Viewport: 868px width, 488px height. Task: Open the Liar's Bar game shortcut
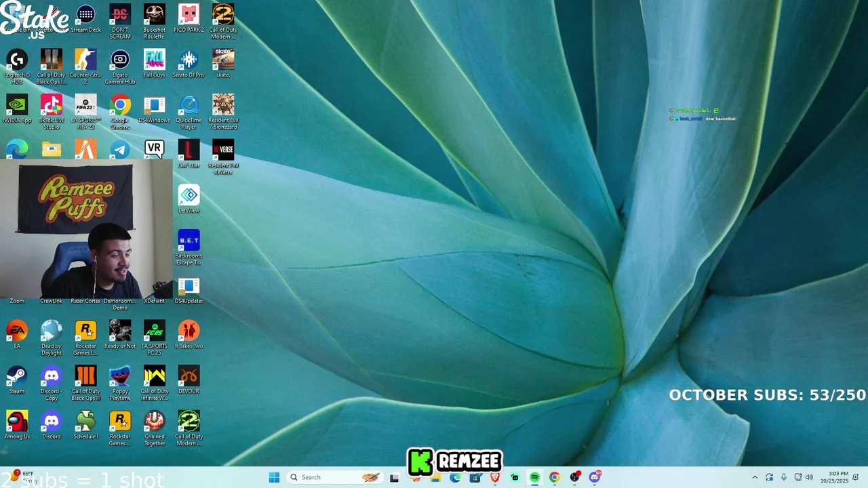coord(189,154)
